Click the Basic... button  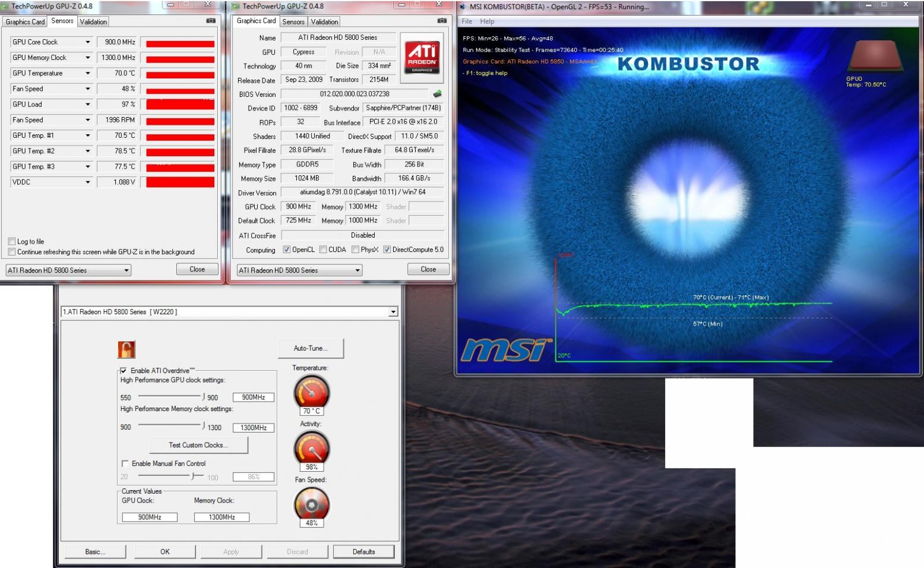(95, 552)
